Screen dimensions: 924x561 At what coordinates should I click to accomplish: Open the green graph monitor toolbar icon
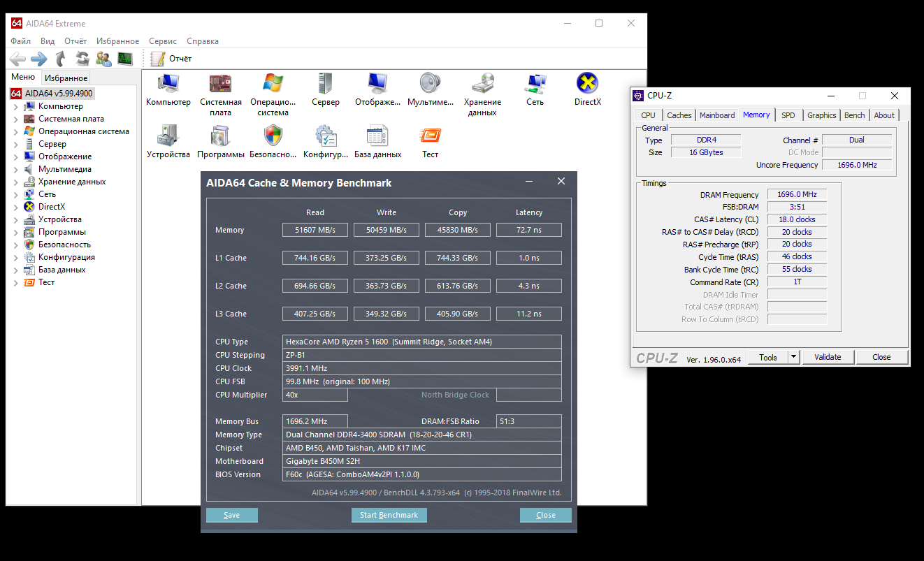click(x=125, y=59)
